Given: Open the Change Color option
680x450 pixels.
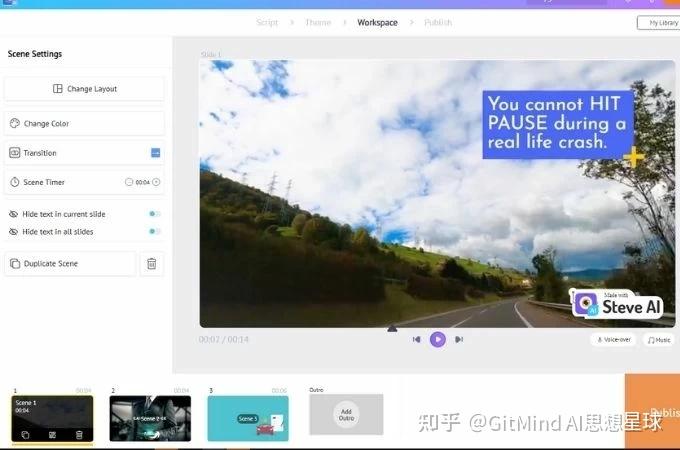Looking at the screenshot, I should (x=84, y=124).
